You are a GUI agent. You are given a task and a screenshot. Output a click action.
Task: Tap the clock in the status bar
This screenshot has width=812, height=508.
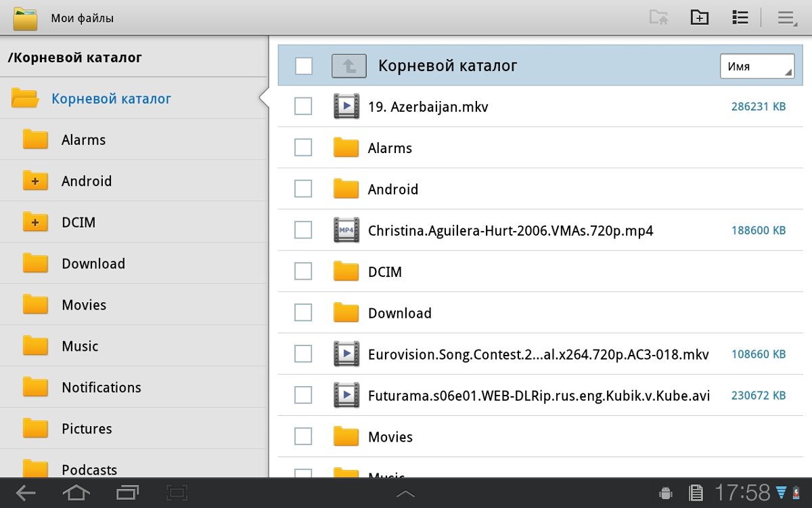click(742, 492)
